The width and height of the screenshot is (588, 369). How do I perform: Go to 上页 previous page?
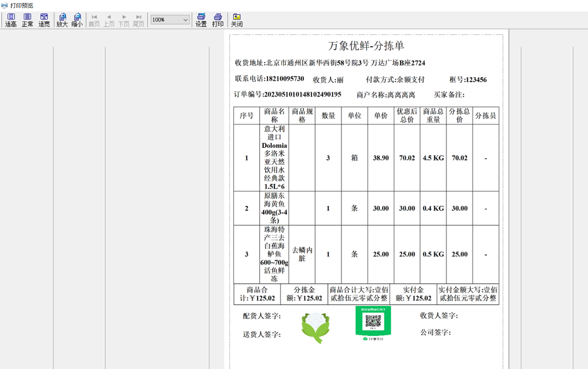point(109,20)
